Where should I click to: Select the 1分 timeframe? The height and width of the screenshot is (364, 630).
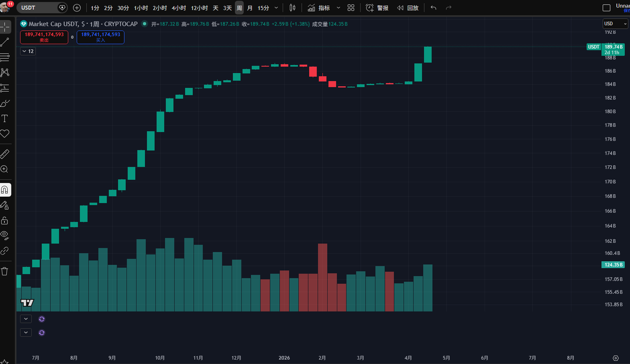(94, 8)
